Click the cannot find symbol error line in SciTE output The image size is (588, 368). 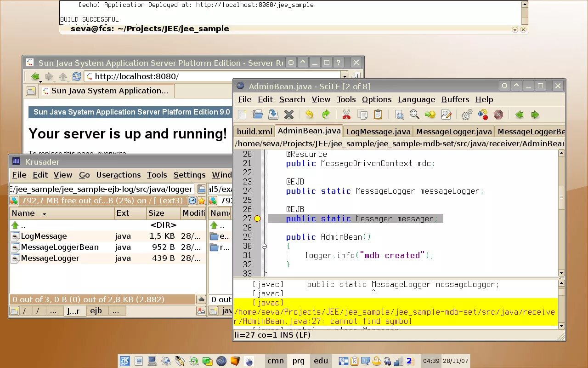pos(395,312)
